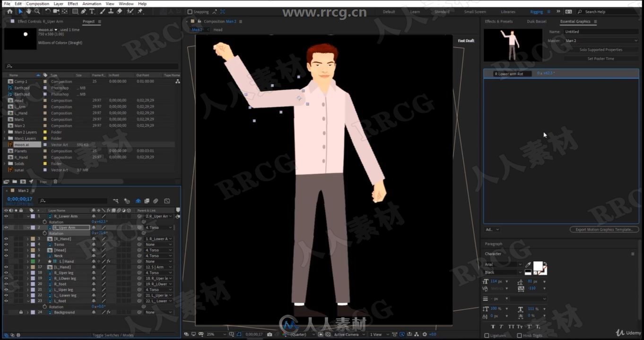
Task: Switch to the Effects & Presets tab
Action: tap(499, 21)
